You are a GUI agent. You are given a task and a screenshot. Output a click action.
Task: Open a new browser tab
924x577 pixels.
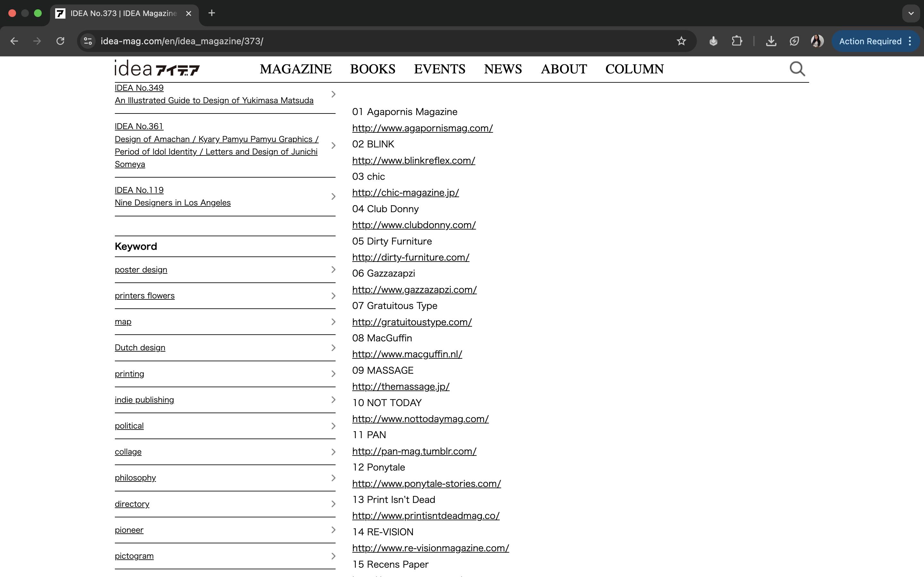pos(211,13)
